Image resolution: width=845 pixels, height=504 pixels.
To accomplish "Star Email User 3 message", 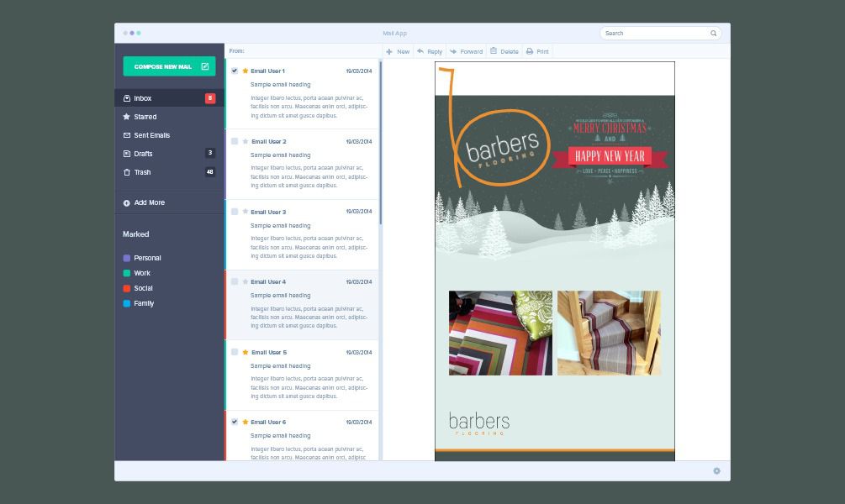I will coord(246,212).
